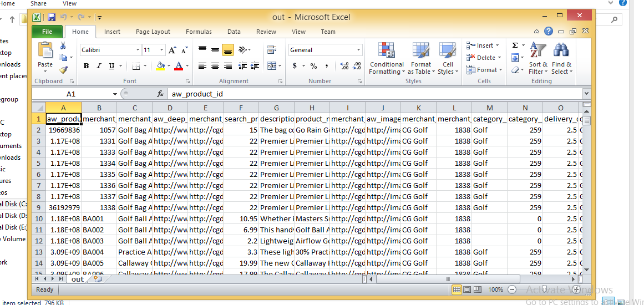Toggle Center text alignment
The width and height of the screenshot is (644, 305).
click(215, 65)
